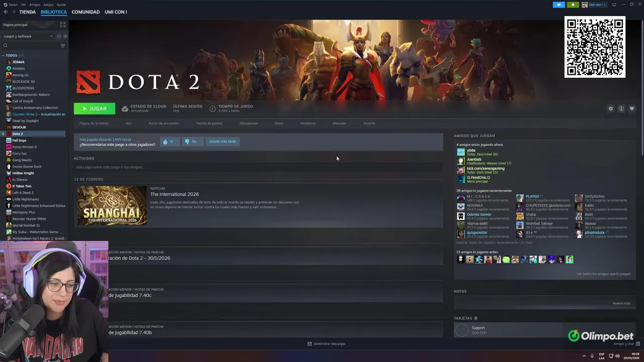This screenshot has height=362, width=644.
Task: Select Left 4 Dead 2 in library
Action: 23,193
